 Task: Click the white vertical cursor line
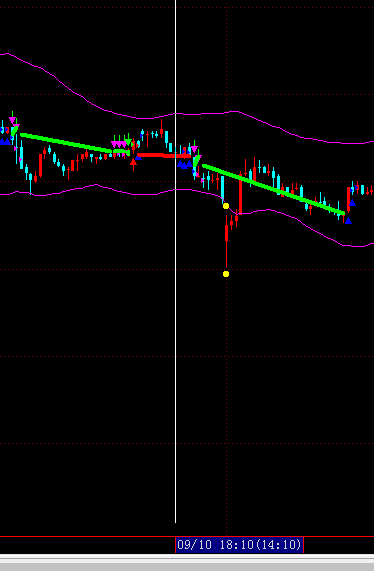pos(176,261)
